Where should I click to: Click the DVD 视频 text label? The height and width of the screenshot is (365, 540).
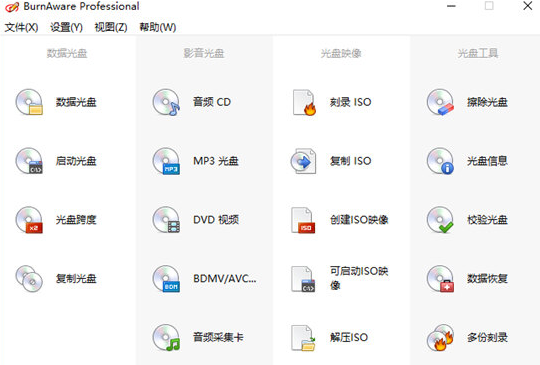pos(216,220)
